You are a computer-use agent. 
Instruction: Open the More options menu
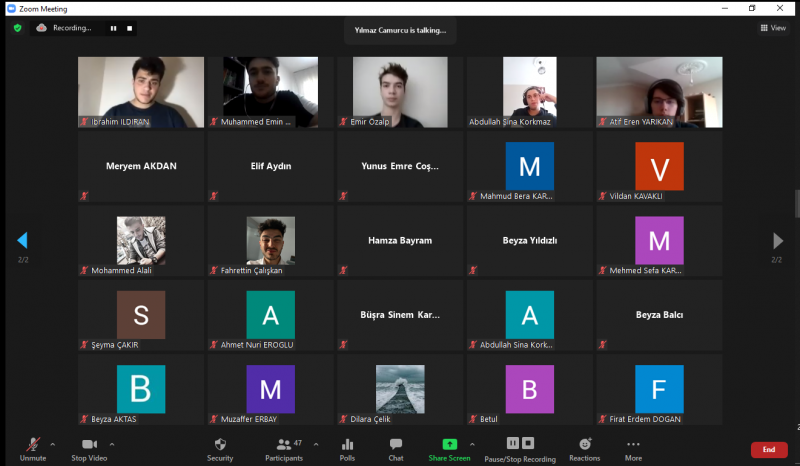(x=633, y=447)
